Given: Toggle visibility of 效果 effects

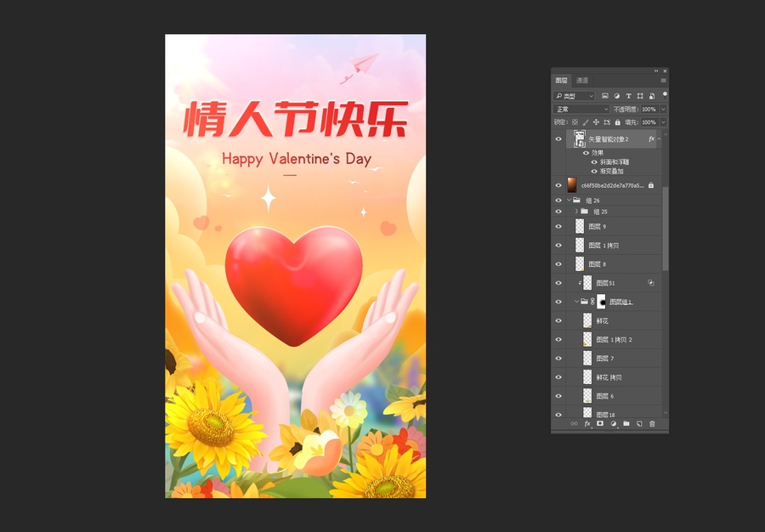Looking at the screenshot, I should [x=586, y=153].
